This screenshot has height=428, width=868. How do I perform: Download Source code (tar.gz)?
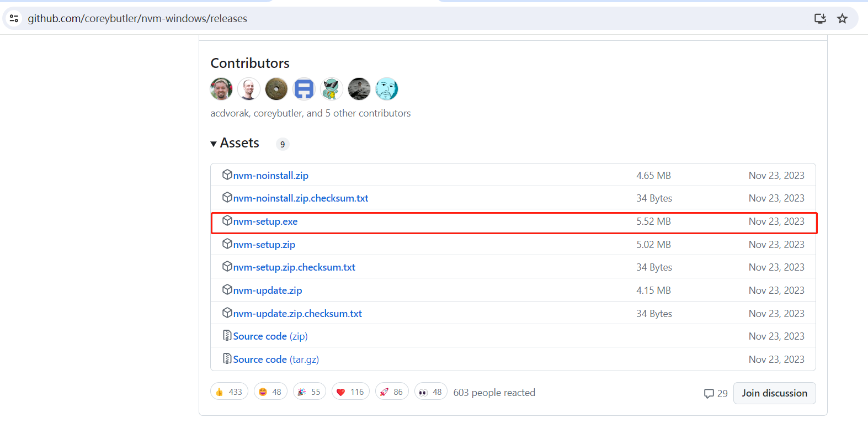pyautogui.click(x=276, y=360)
